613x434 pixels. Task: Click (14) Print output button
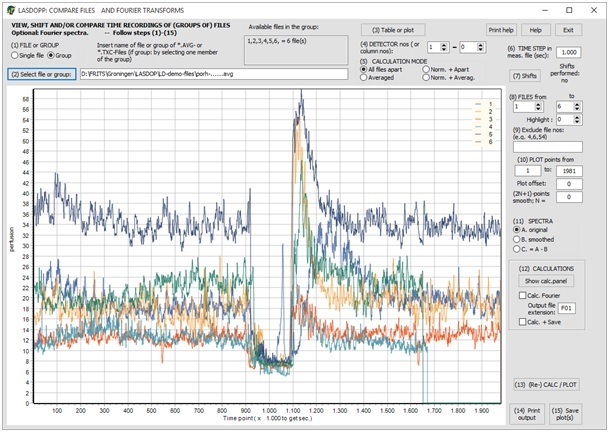pyautogui.click(x=527, y=414)
